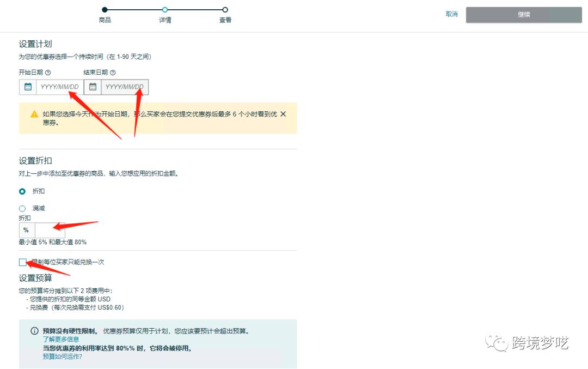Select the 满减 radio button
The image size is (588, 369).
[x=22, y=208]
